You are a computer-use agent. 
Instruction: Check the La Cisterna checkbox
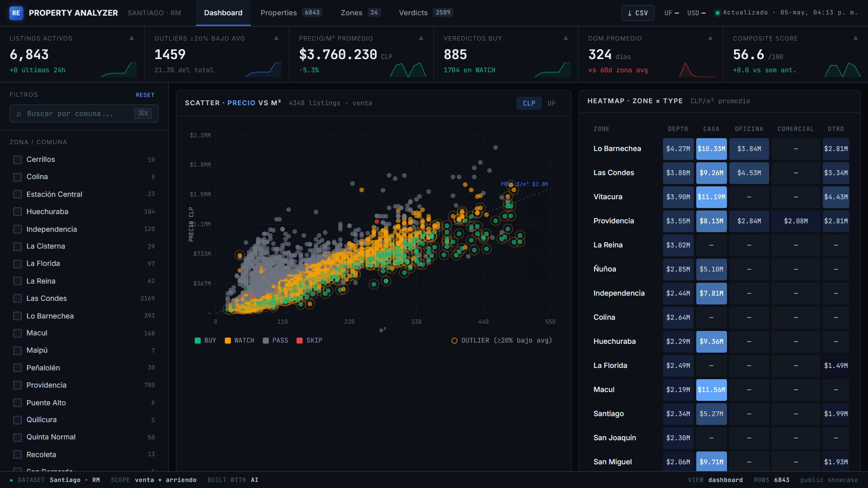(17, 247)
